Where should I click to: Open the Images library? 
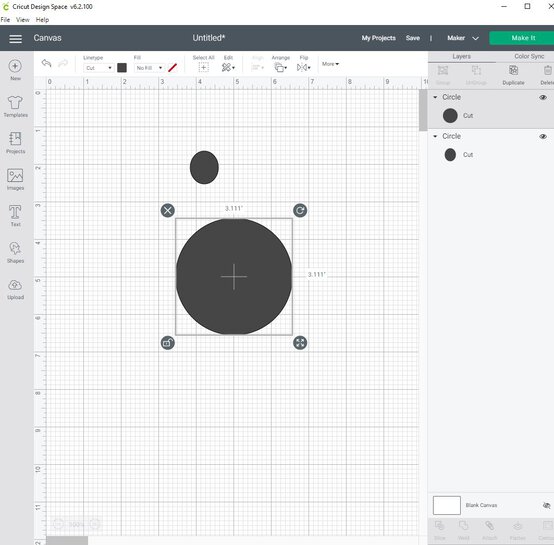point(15,179)
